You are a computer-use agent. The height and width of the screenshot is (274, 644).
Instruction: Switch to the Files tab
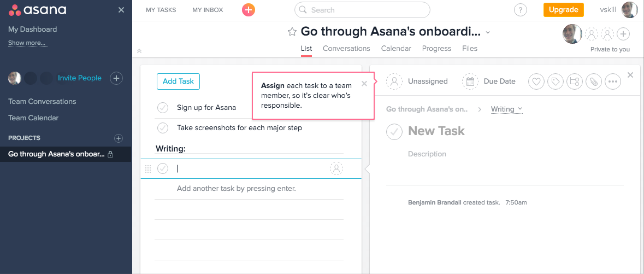coord(470,49)
